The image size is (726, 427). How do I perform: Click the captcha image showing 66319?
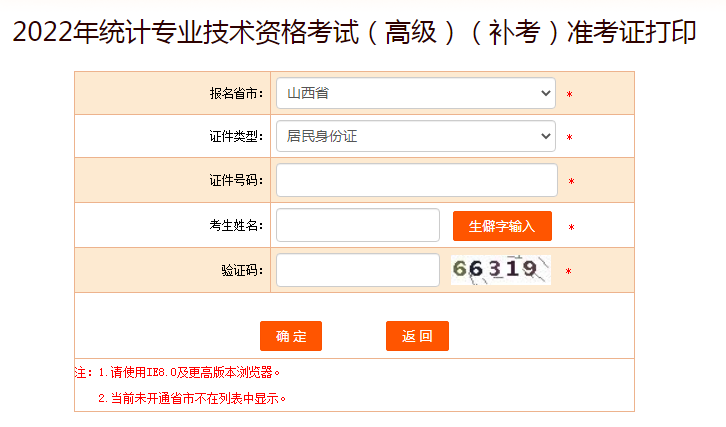500,269
